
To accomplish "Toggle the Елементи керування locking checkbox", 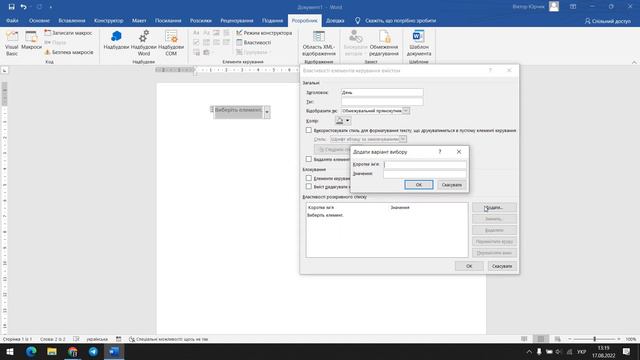I will coord(309,178).
